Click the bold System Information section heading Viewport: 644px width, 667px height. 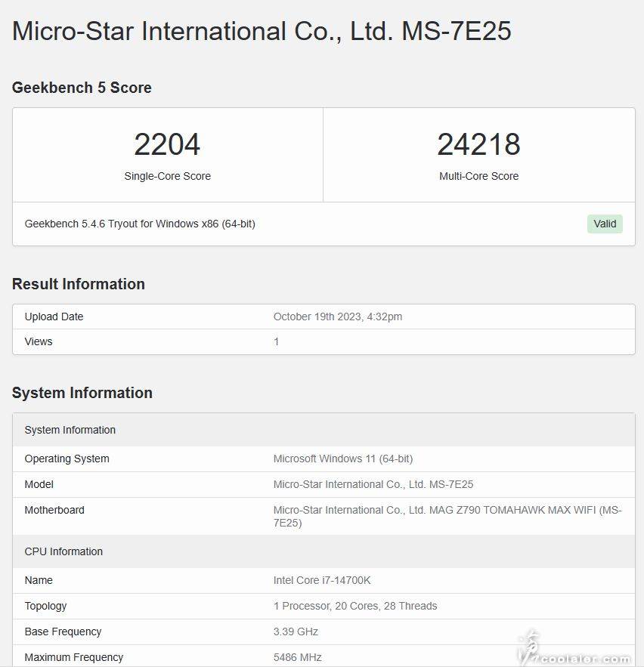[82, 393]
